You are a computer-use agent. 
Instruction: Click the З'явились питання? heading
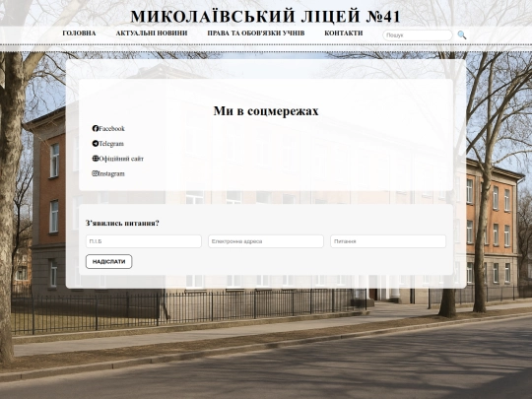coord(122,223)
